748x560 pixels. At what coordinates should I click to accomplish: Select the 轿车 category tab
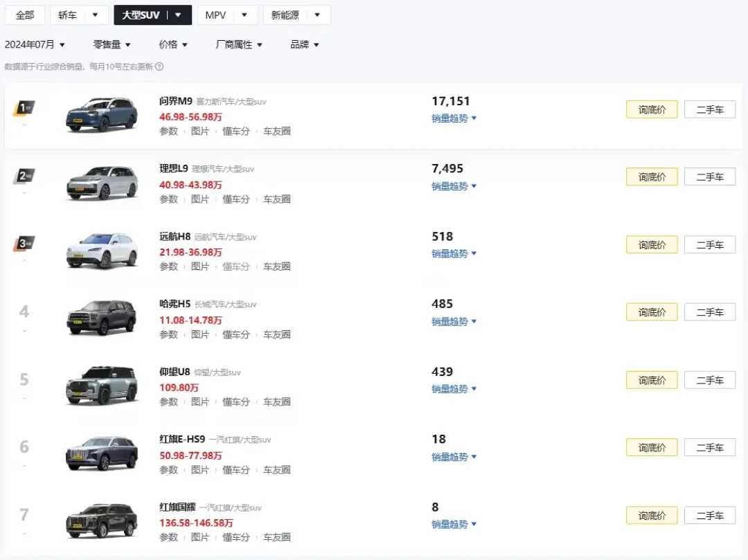pyautogui.click(x=67, y=15)
